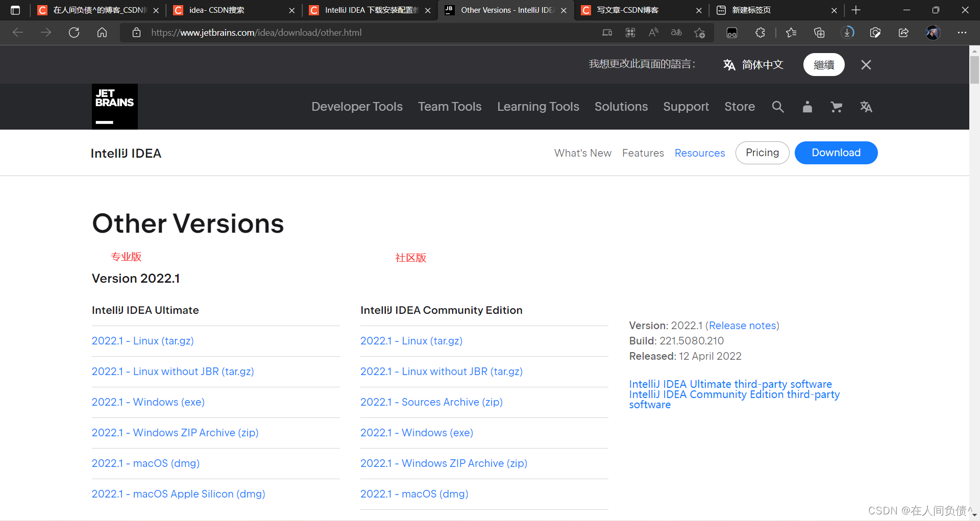View site info lock icon

coord(136,33)
